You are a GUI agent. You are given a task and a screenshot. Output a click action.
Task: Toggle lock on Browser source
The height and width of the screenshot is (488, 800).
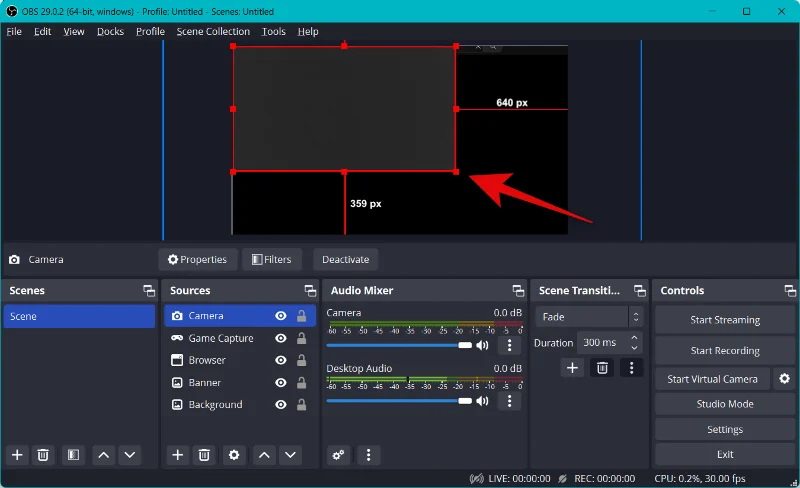click(302, 360)
